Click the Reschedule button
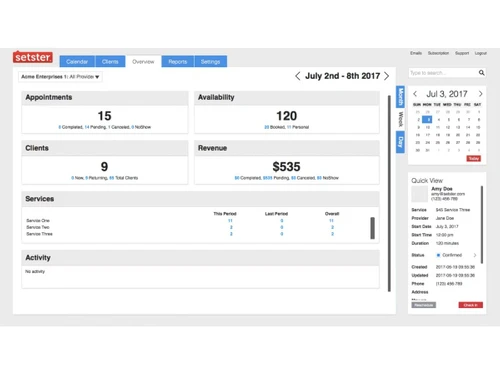Image resolution: width=500 pixels, height=375 pixels. (423, 305)
